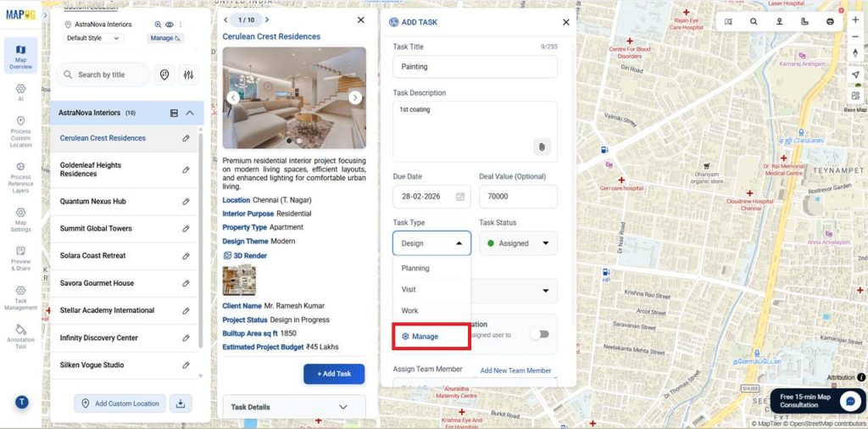Go to previous location in popup pager
The height and width of the screenshot is (429, 868).
click(225, 20)
